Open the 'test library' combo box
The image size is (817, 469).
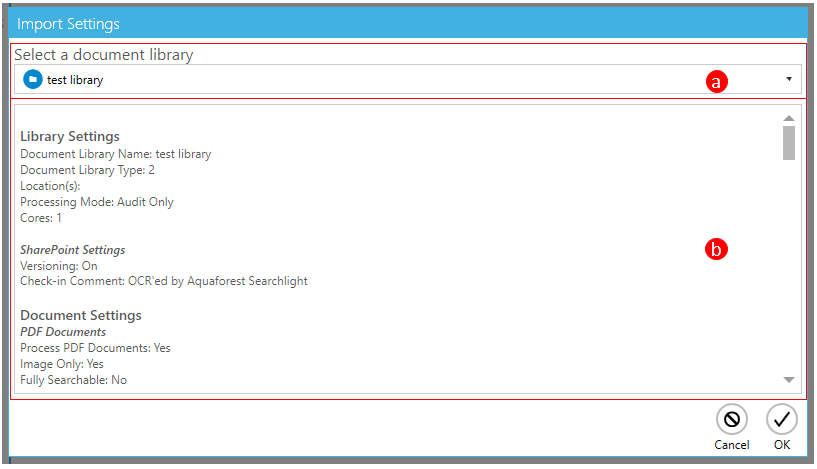coord(400,80)
